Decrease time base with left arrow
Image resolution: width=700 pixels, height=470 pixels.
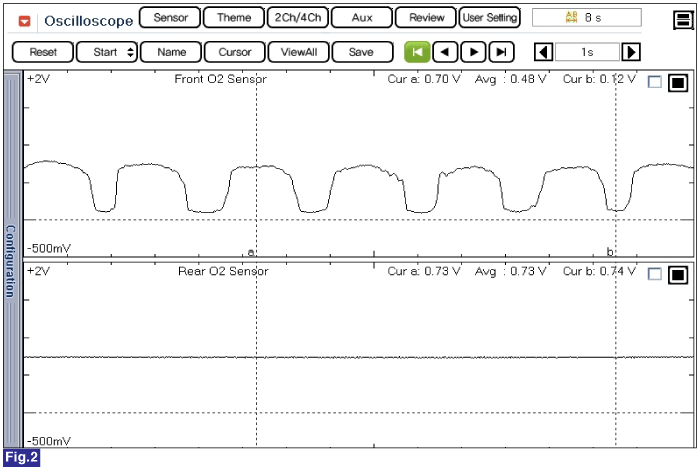click(x=543, y=52)
